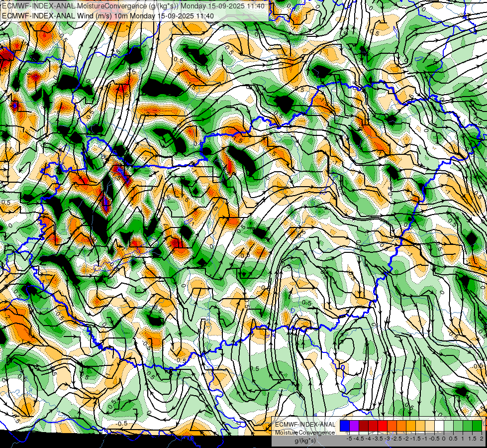Click the g/(kg*s) unit label in legend
This screenshot has height=448, width=487.
[305, 441]
